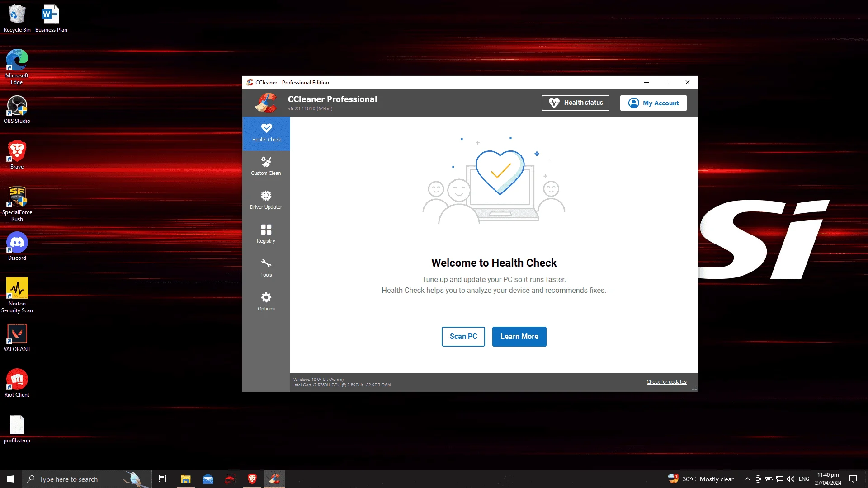Open the volume control in tray
Screen dimensions: 868x488
click(791, 479)
